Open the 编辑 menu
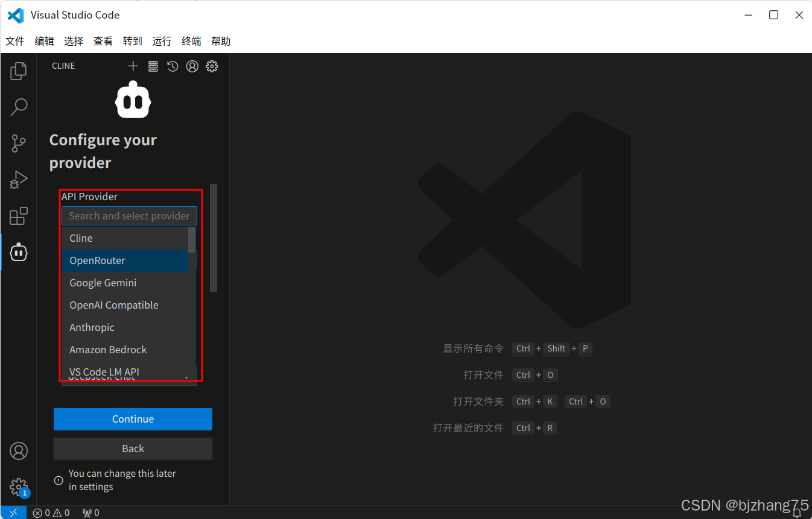This screenshot has height=519, width=812. [x=45, y=41]
